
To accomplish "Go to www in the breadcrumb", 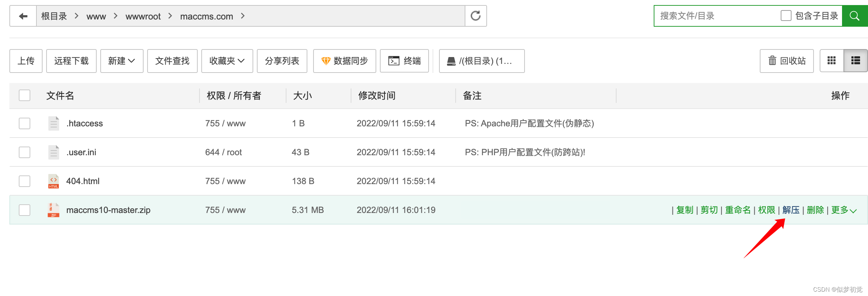I will pyautogui.click(x=96, y=16).
